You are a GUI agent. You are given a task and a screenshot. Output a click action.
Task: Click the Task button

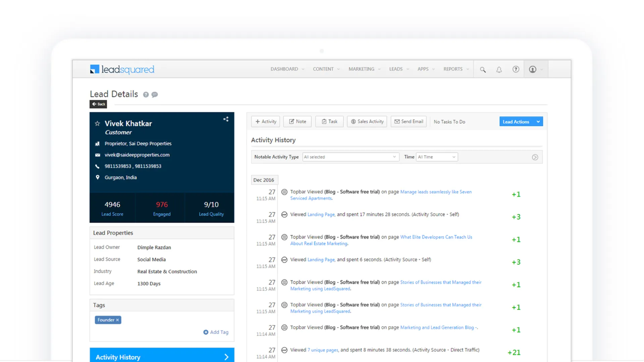[330, 122]
